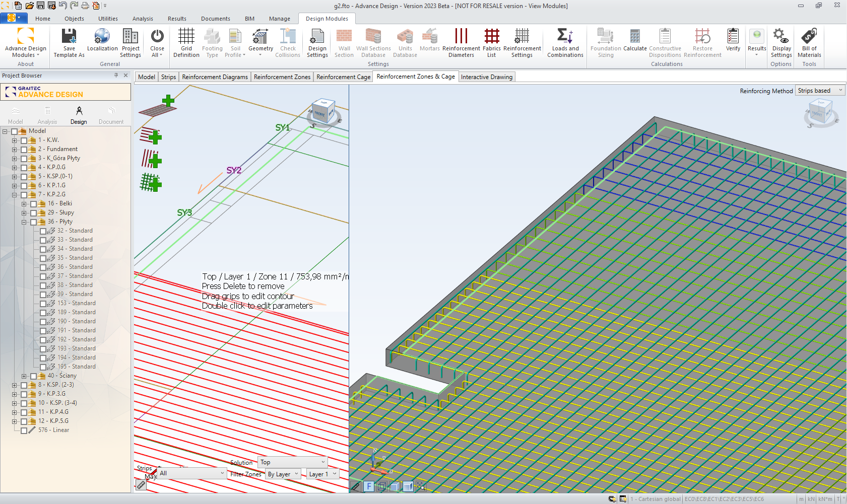Image resolution: width=847 pixels, height=504 pixels.
Task: Open Design Settings in ribbon
Action: [317, 43]
